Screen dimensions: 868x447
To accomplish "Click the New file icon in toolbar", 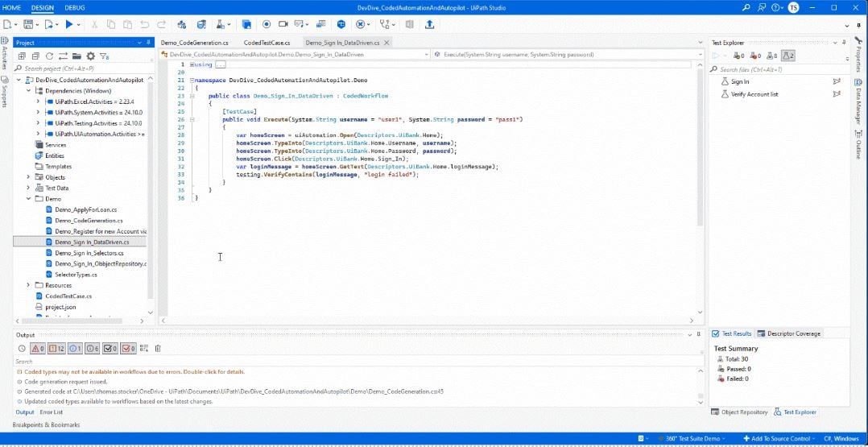I will [x=7, y=24].
